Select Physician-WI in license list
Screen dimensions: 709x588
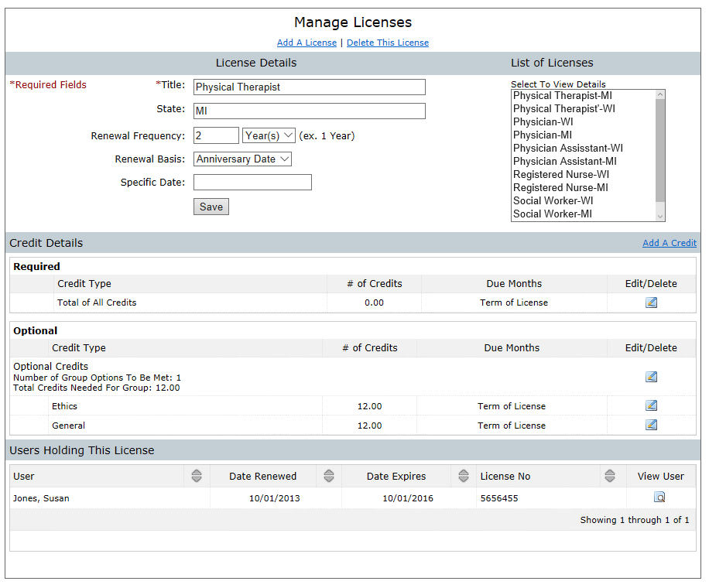click(x=543, y=121)
